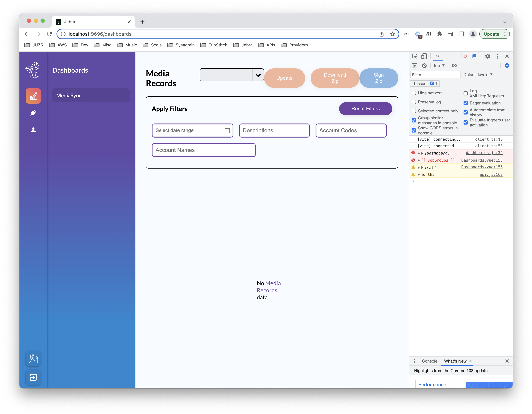
Task: Click the mail envelope icon in sidebar
Action: (x=33, y=358)
